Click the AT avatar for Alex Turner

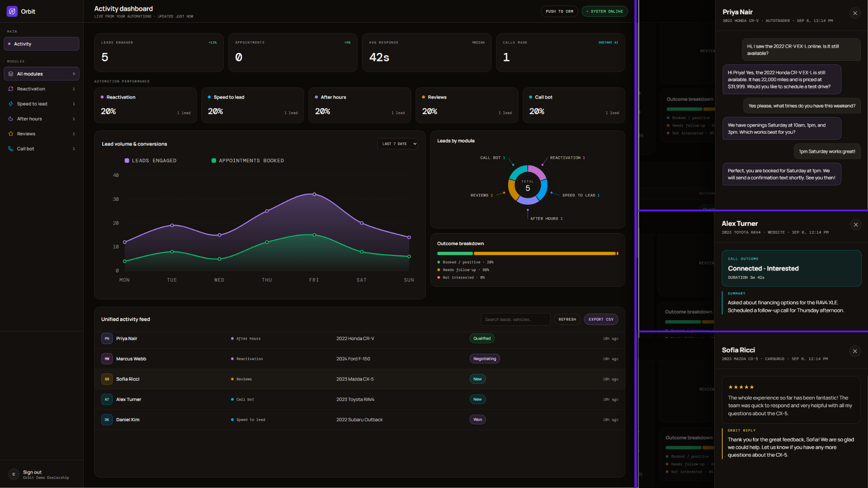107,399
